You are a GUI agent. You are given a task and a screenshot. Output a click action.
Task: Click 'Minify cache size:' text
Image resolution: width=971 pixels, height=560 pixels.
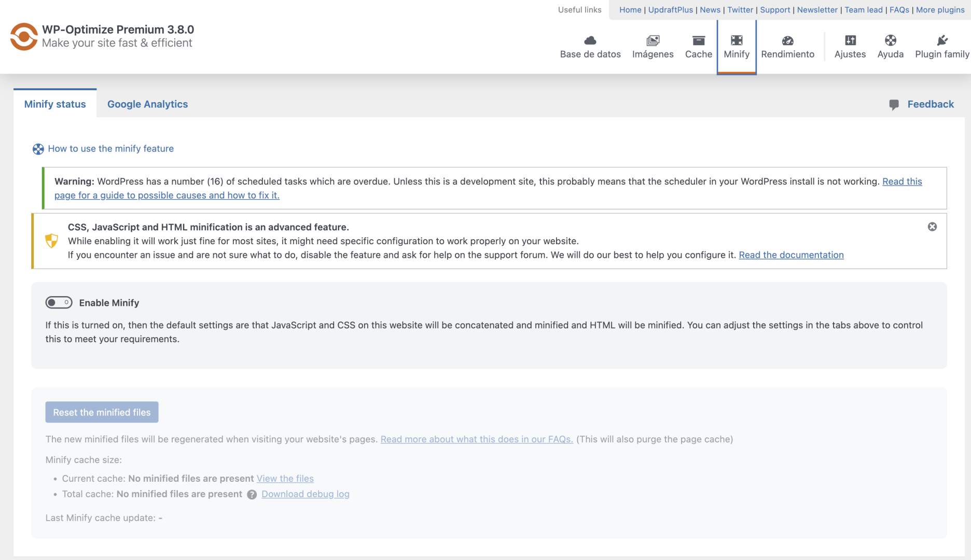(x=84, y=459)
